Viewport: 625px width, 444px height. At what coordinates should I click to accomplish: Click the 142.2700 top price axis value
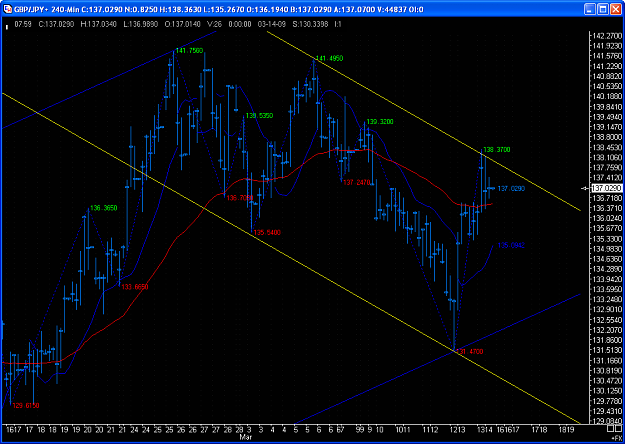point(607,36)
